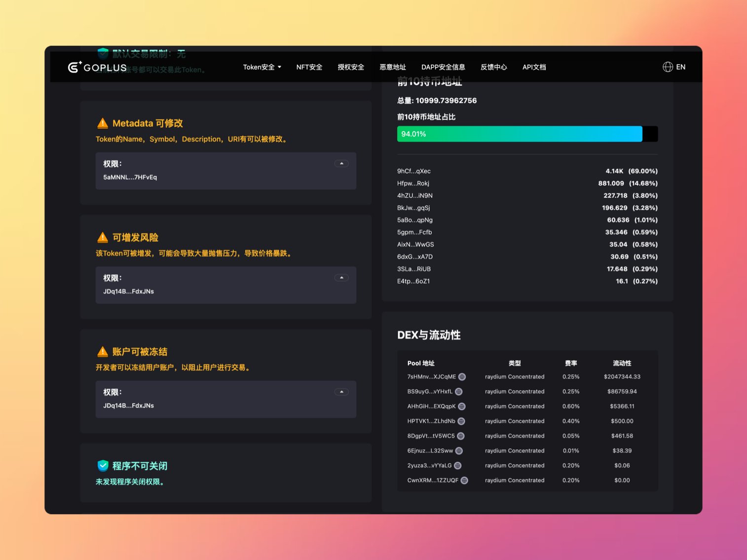Open explorer icon beside pool 8DgpVt...tV5WC5
The width and height of the screenshot is (747, 560).
(461, 436)
